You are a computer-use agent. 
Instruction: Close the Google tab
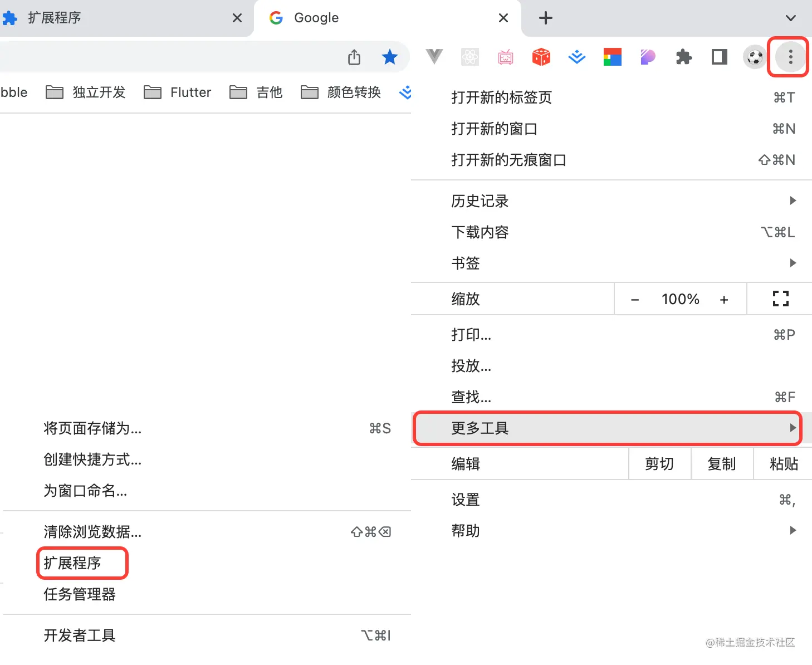coord(503,18)
